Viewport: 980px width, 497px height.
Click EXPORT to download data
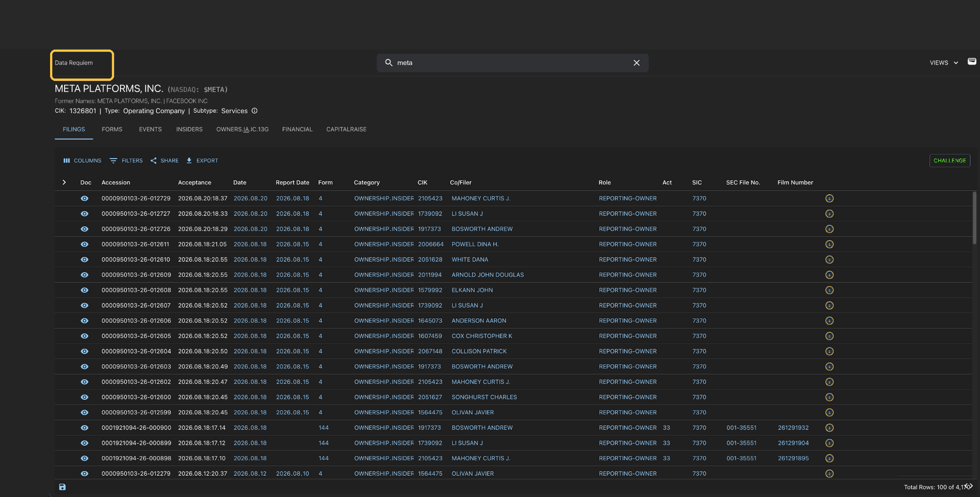coord(202,161)
